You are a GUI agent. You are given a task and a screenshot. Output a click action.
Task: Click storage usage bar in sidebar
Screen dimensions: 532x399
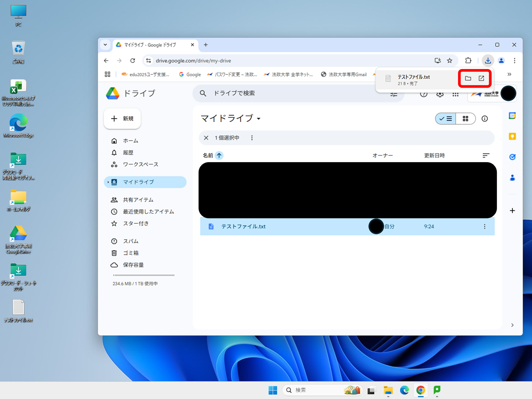tap(144, 275)
